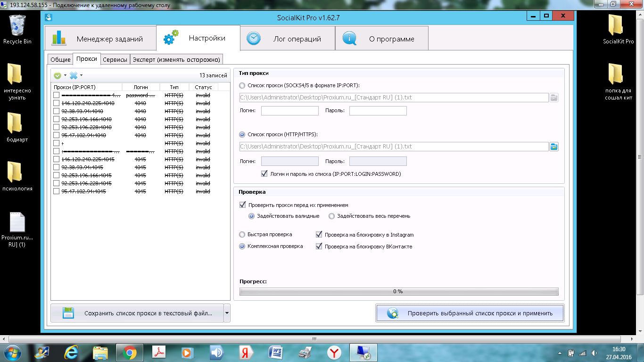Screen dimensions: 644x362
Task: Click the globe icon on the check proxies button
Action: 392,313
